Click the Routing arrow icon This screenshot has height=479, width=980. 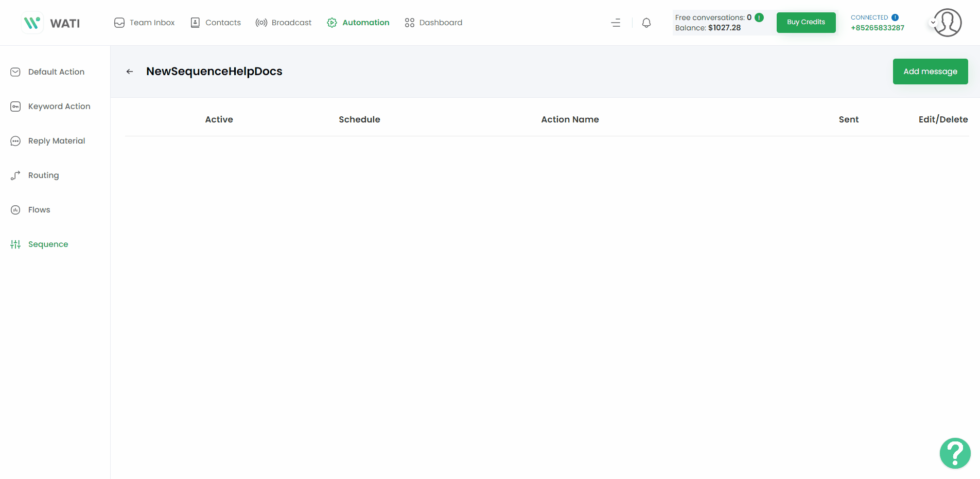click(x=15, y=175)
